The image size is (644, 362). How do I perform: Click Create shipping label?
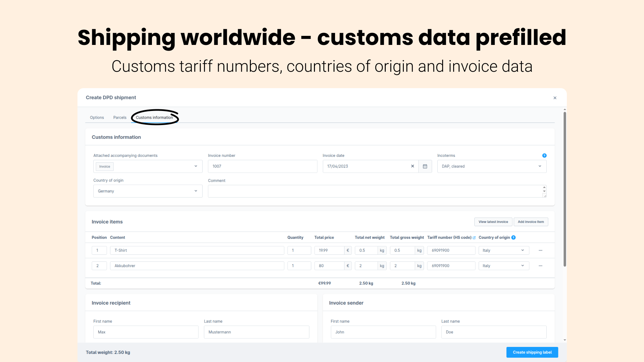coord(532,352)
